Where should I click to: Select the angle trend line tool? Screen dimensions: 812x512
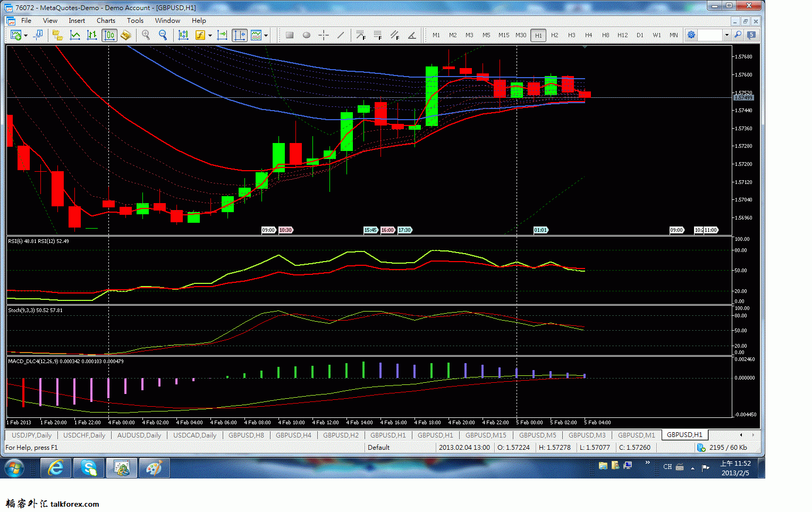point(412,35)
